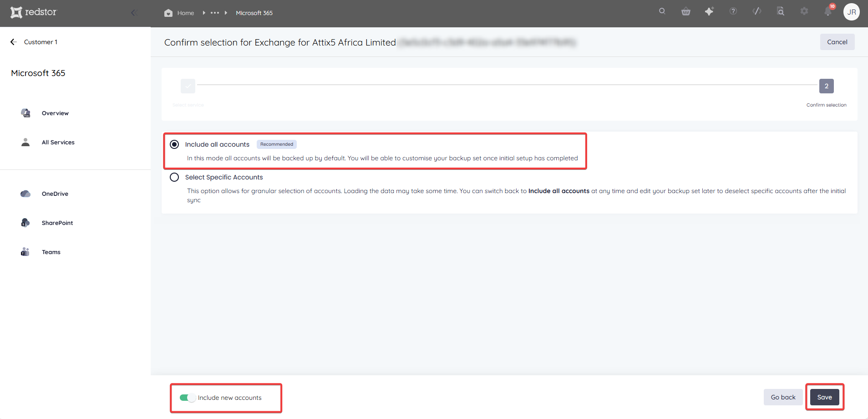
Task: Select Include all accounts radio button
Action: pyautogui.click(x=174, y=144)
